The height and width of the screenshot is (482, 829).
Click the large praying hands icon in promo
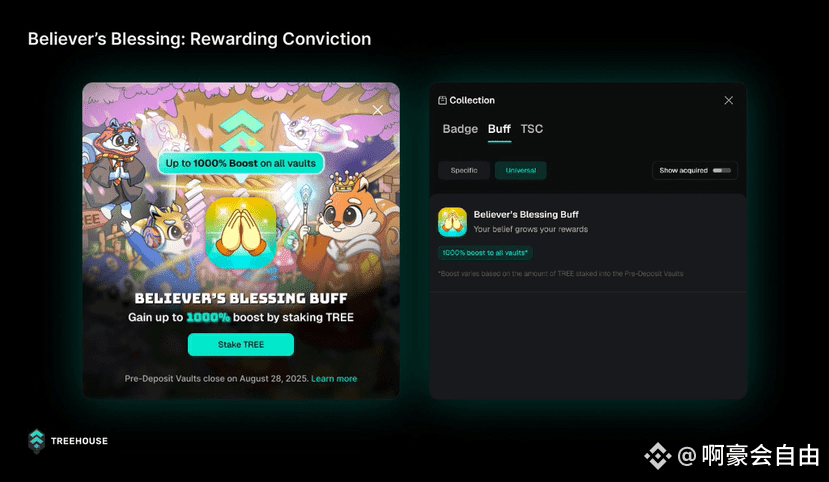(x=241, y=233)
